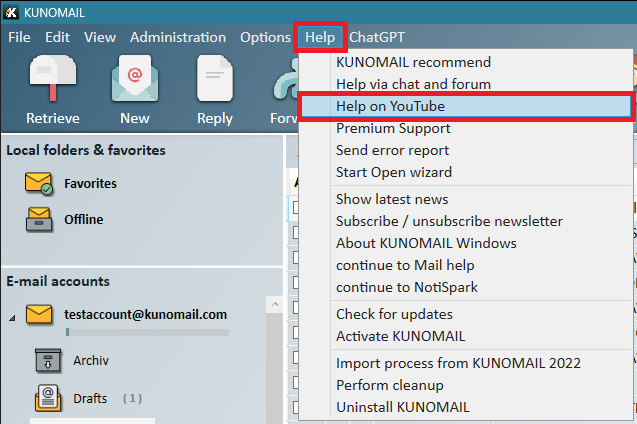This screenshot has width=637, height=424.
Task: Click the account storage progress bar
Action: click(x=147, y=332)
